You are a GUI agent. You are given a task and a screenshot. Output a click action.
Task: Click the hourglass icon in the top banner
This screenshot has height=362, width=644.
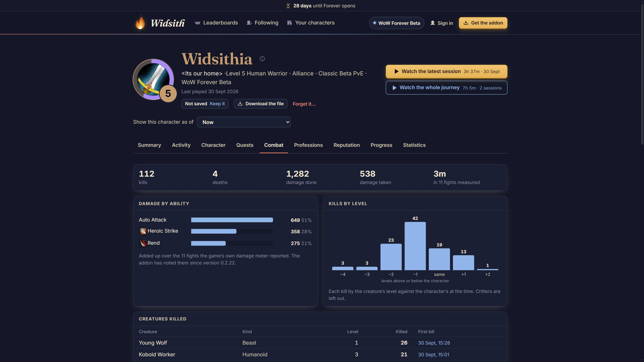pyautogui.click(x=288, y=6)
